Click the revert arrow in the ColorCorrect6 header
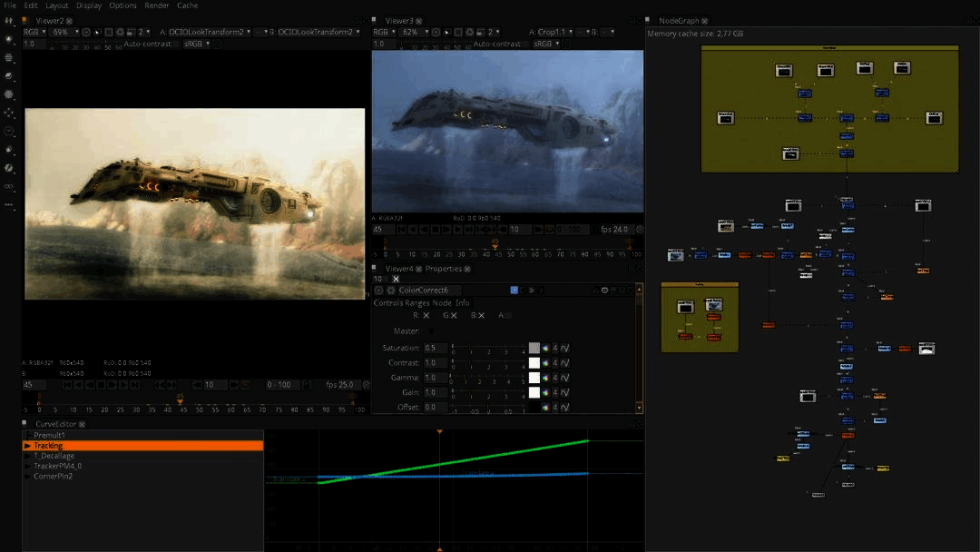The height and width of the screenshot is (552, 980). (x=540, y=291)
